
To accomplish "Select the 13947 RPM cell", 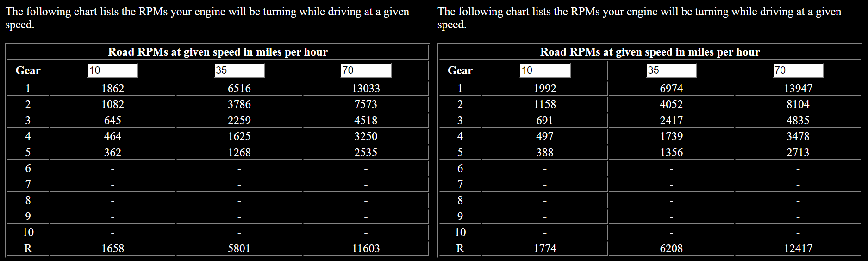I will point(798,89).
